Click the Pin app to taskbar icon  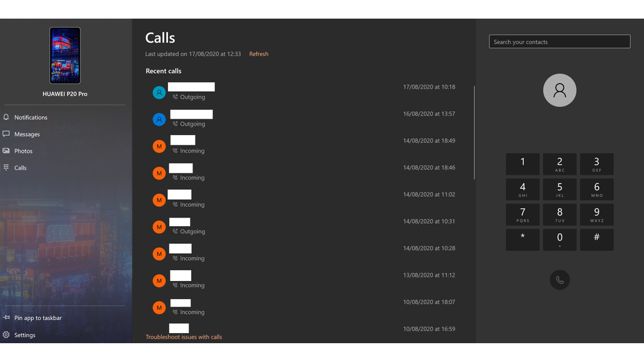click(x=8, y=318)
